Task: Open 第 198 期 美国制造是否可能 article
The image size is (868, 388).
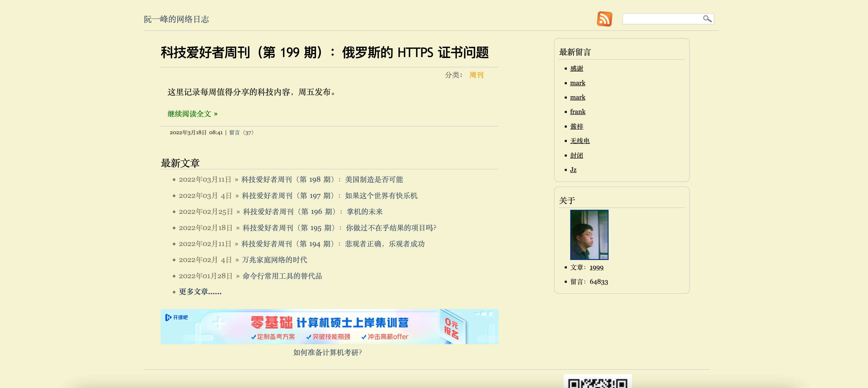Action: pyautogui.click(x=322, y=179)
